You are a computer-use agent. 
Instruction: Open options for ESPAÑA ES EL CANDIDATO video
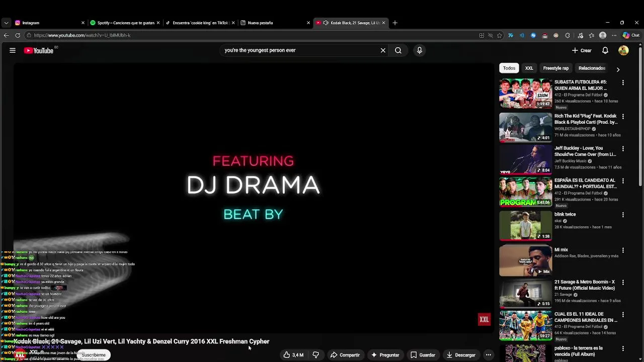(623, 181)
